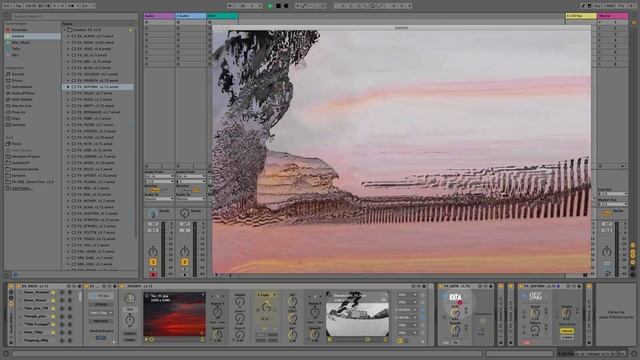The image size is (640, 360).
Task: Toggle track 1 activator button
Action: (153, 262)
